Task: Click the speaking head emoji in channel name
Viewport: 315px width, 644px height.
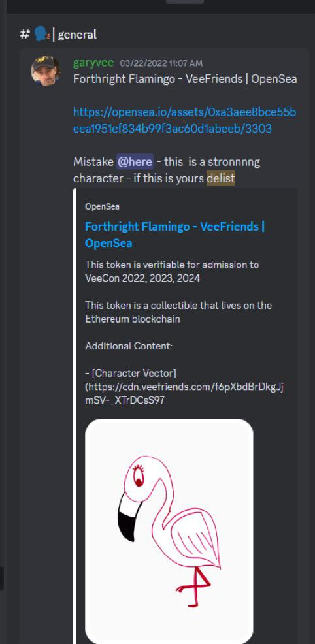Action: [x=42, y=34]
